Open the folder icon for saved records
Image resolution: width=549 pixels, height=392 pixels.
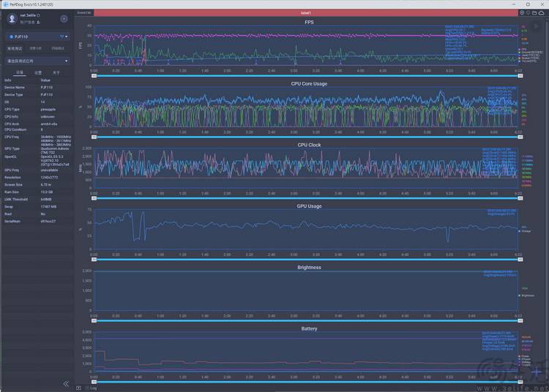tap(534, 13)
